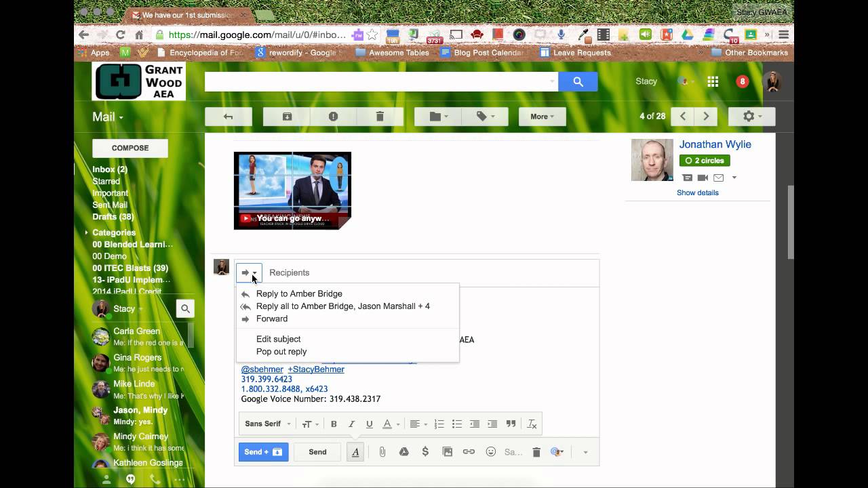Insert files using Google Drive
The image size is (868, 488).
tap(403, 452)
